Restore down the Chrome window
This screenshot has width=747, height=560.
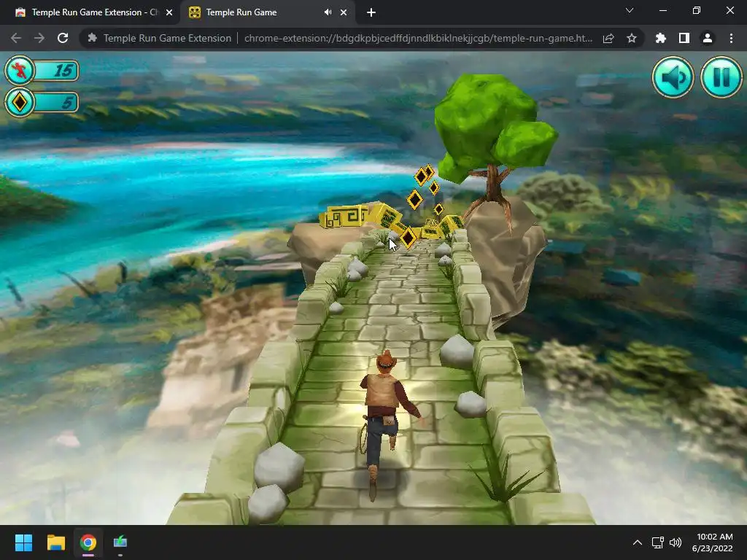697,10
